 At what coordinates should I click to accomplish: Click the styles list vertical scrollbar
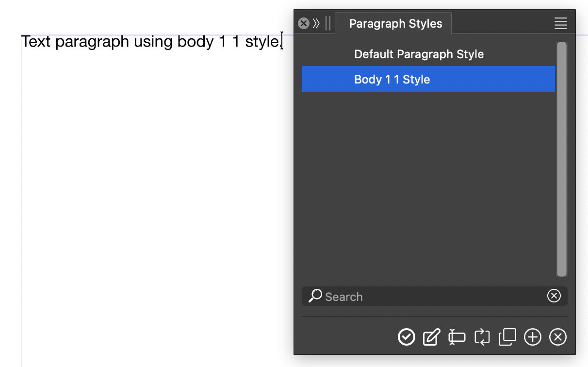pyautogui.click(x=562, y=159)
